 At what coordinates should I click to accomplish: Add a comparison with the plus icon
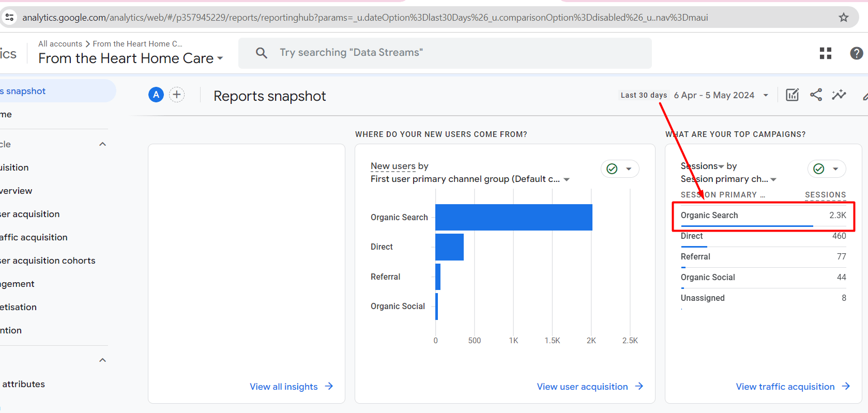tap(177, 95)
